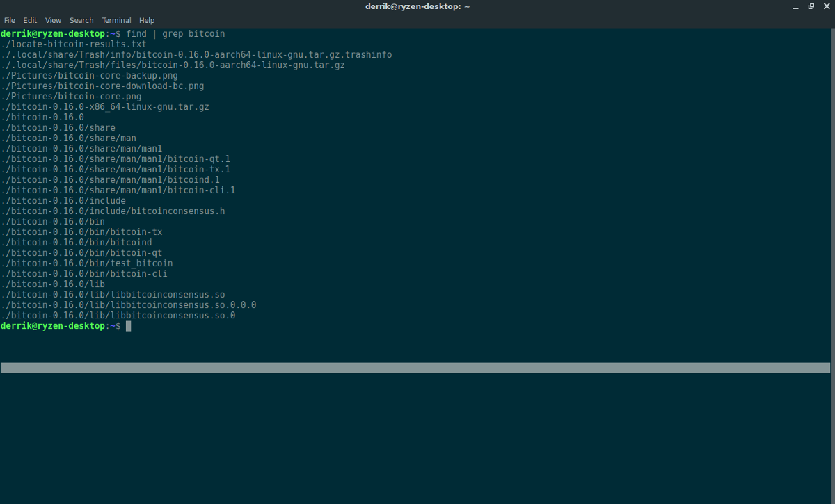Click the libbitcoinconsensus.so.0 output line
Image resolution: width=835 pixels, height=504 pixels.
pos(118,315)
